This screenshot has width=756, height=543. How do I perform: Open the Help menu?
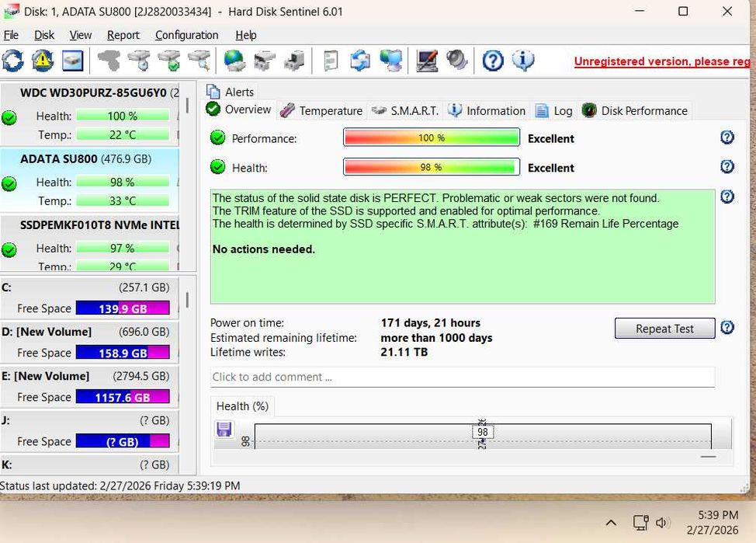click(246, 35)
